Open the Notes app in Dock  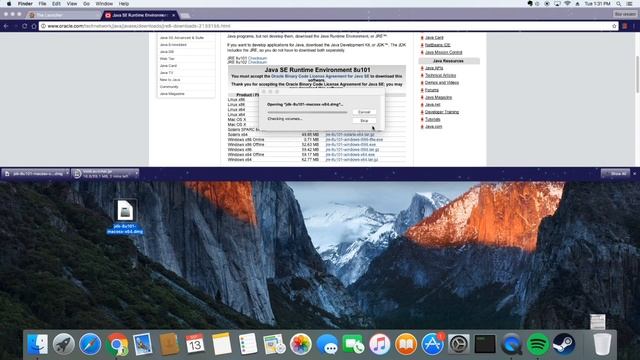[x=222, y=344]
